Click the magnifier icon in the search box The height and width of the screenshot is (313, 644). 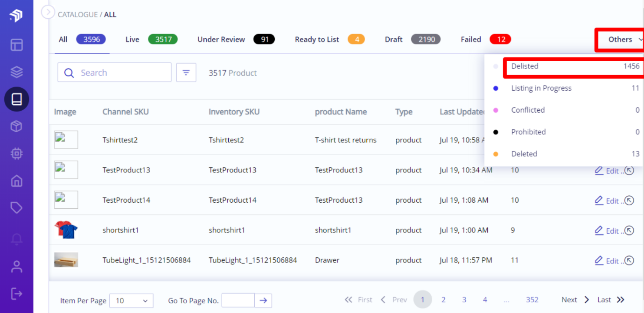pyautogui.click(x=69, y=73)
